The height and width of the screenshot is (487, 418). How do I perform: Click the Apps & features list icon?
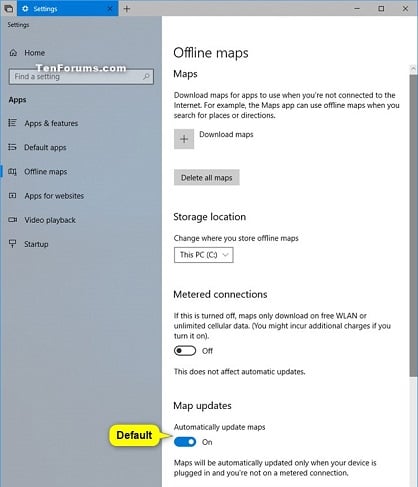[12, 123]
